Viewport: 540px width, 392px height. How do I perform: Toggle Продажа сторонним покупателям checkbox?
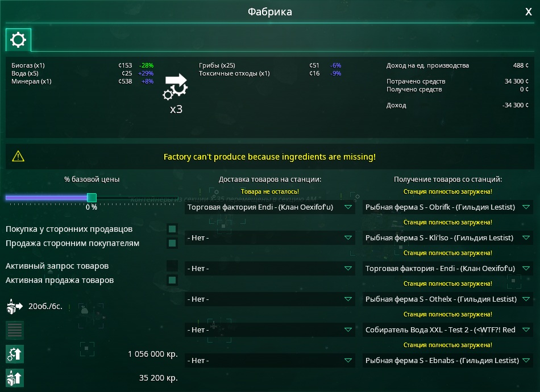click(172, 243)
